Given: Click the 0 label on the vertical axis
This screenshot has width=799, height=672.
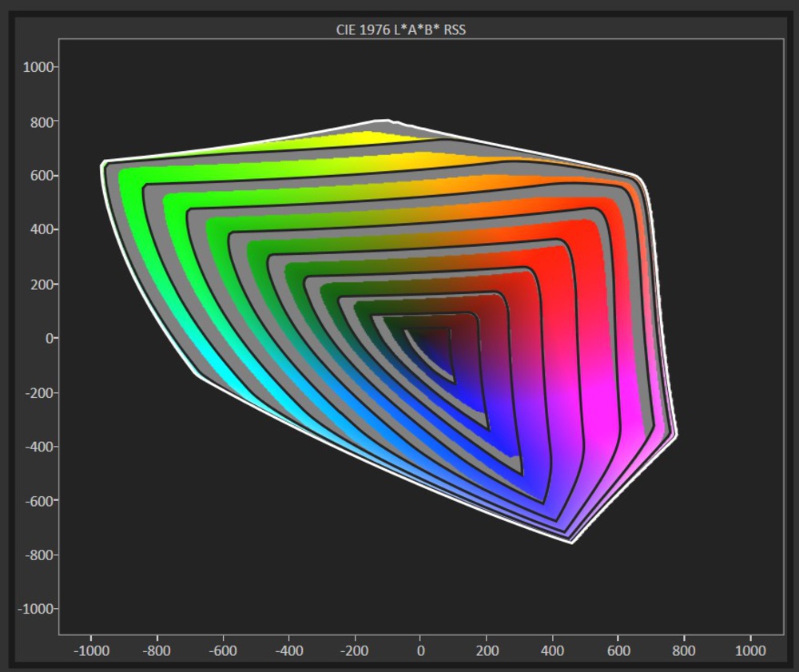Looking at the screenshot, I should 48,338.
